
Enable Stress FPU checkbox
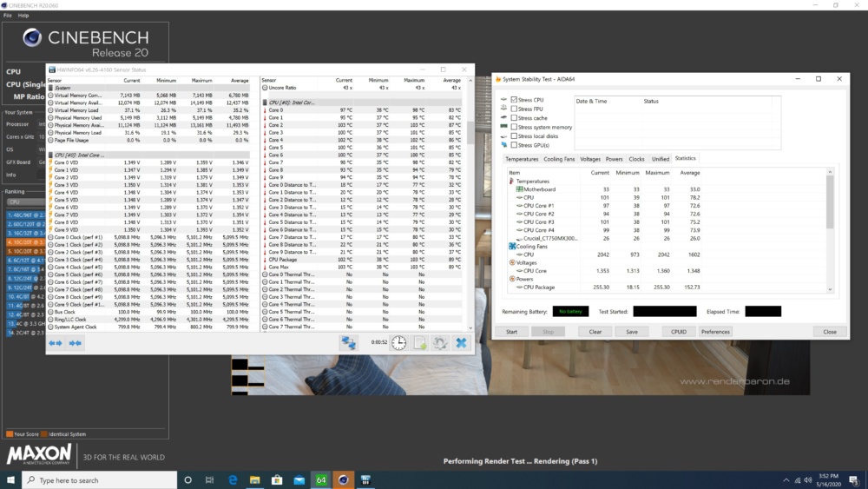(514, 109)
